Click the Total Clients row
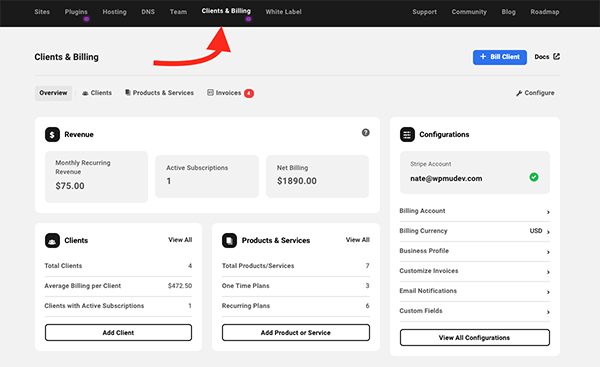 coord(118,266)
